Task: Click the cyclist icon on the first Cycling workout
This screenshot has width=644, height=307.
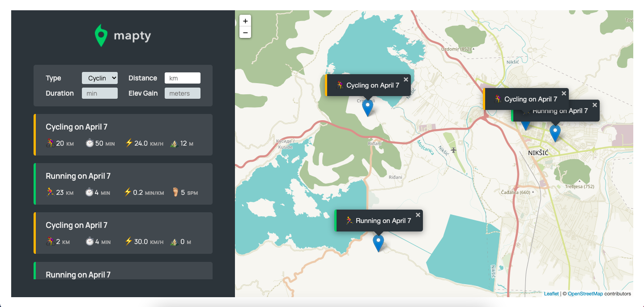Action: coord(50,143)
